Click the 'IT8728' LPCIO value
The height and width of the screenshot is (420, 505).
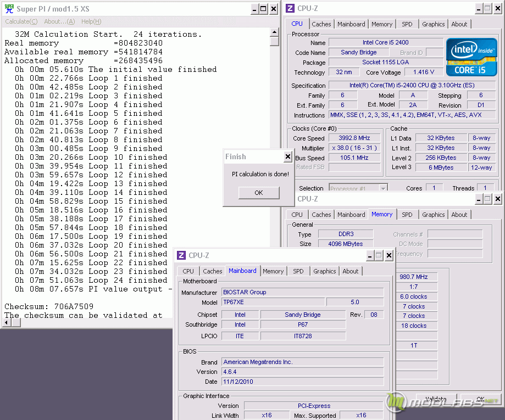pyautogui.click(x=303, y=336)
